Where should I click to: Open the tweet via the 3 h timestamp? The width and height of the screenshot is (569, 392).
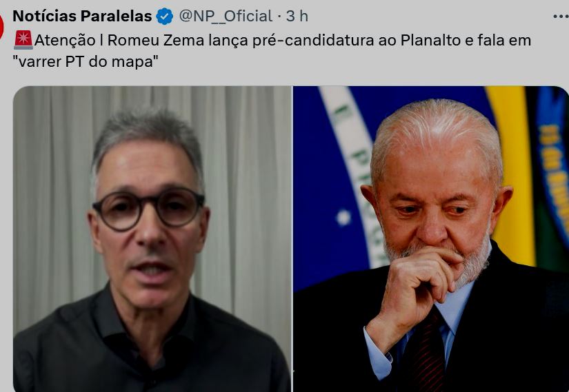(x=297, y=17)
